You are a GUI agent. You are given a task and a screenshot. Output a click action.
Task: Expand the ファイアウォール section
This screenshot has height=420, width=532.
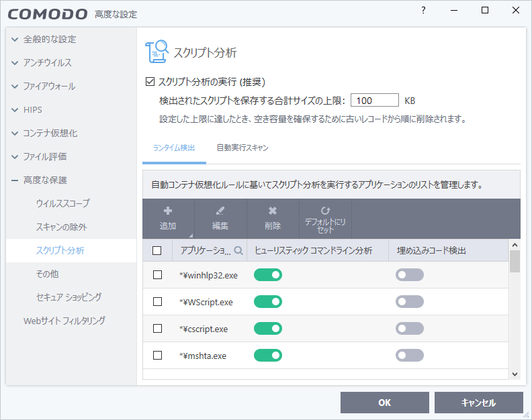click(15, 87)
